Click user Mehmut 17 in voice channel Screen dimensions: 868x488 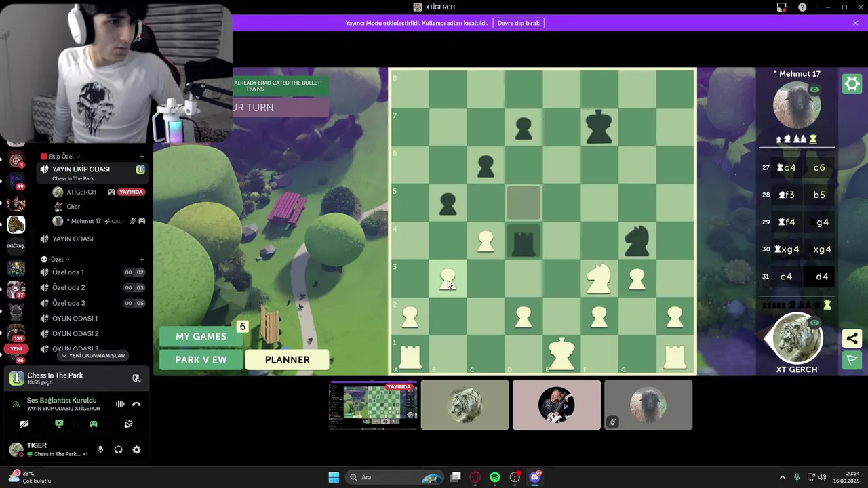[x=84, y=221]
